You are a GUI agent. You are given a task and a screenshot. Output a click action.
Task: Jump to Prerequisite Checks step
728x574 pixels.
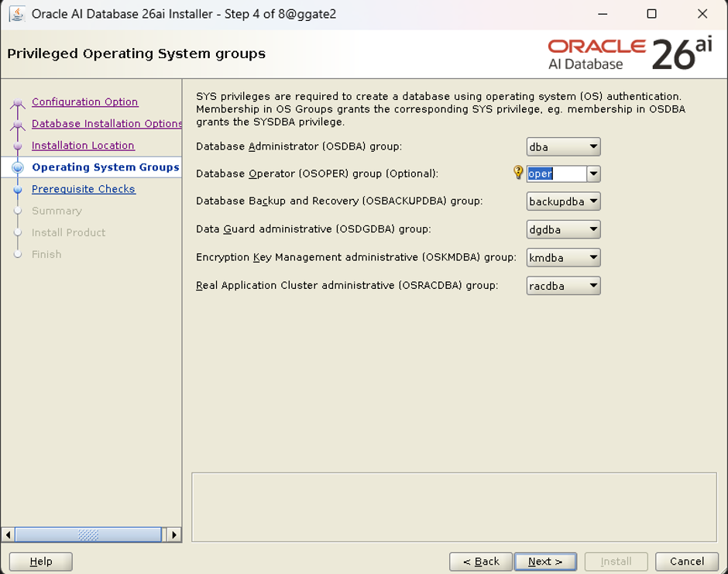(x=84, y=189)
